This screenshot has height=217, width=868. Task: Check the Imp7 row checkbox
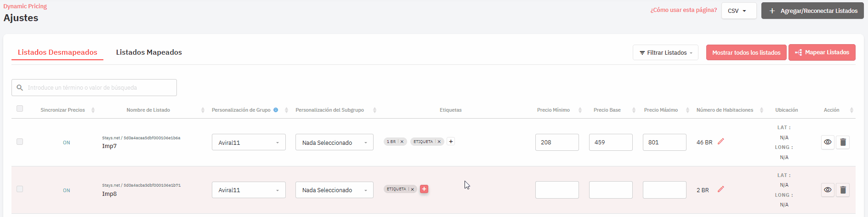click(20, 142)
